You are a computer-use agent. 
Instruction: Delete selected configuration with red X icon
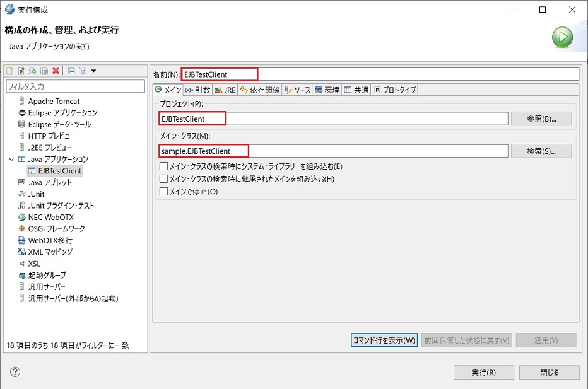56,71
